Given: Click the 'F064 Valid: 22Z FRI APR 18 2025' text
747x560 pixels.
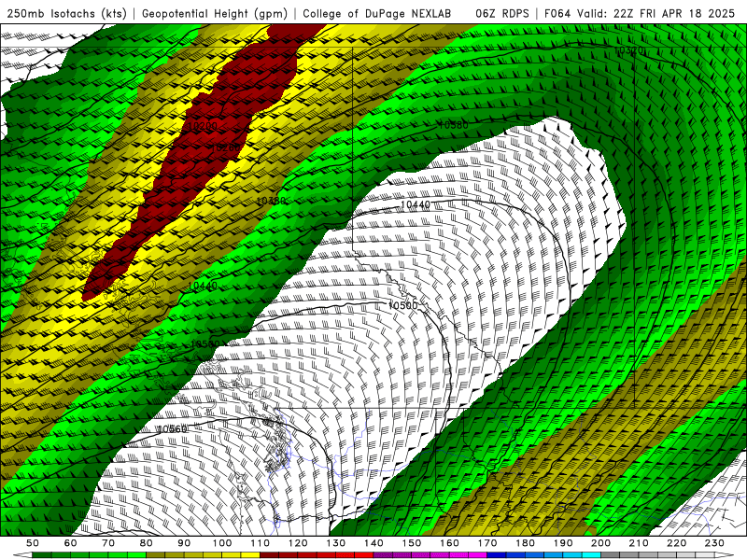Looking at the screenshot, I should pyautogui.click(x=640, y=14).
